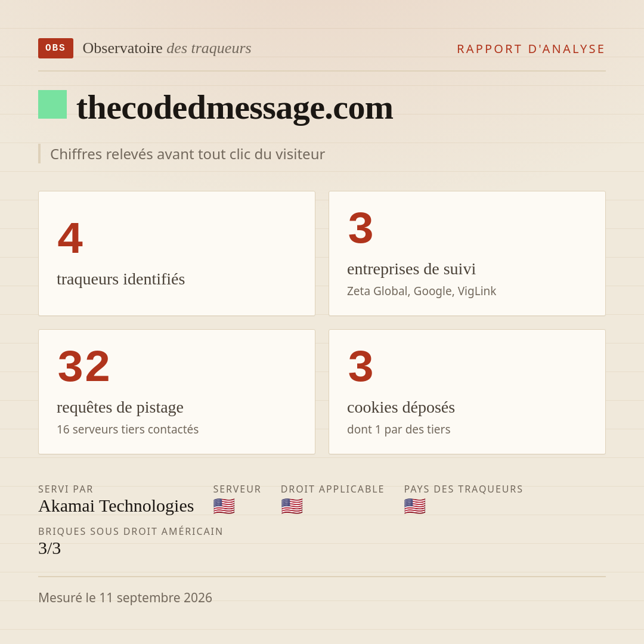Click the US flag under Serveur

[224, 506]
